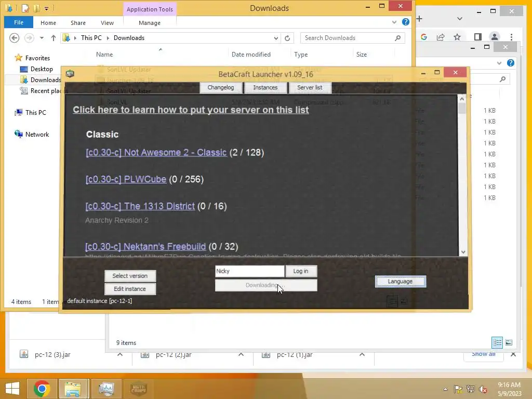Focus the Nicky username field

[250, 271]
